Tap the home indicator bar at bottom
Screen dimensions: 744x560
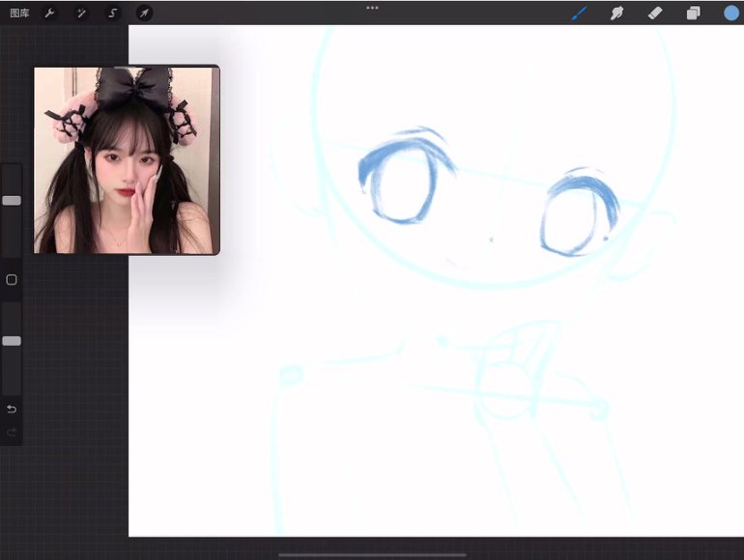[372, 554]
